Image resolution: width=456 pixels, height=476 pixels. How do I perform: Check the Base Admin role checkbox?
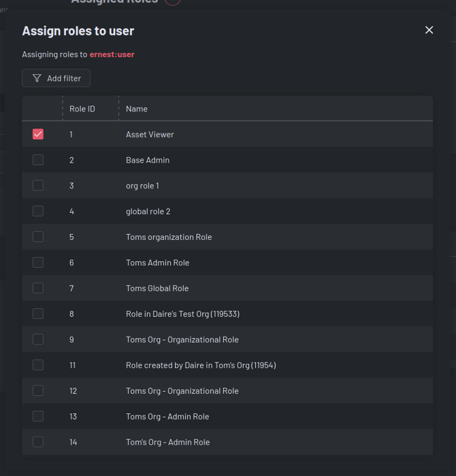[38, 160]
